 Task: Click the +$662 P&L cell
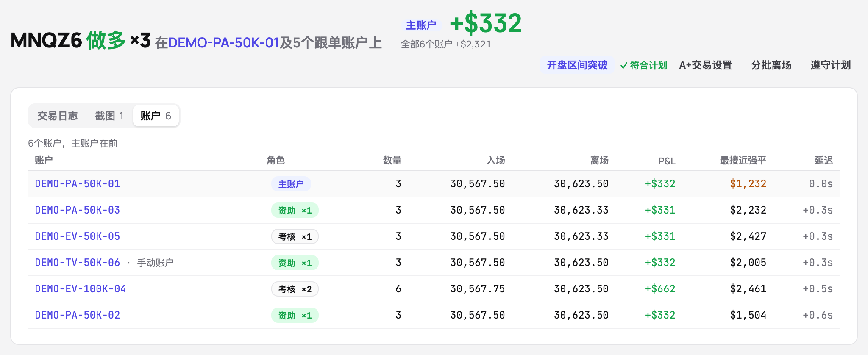(660, 289)
